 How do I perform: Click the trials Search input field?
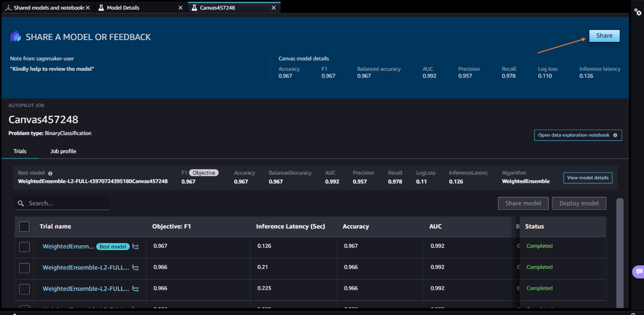coord(62,203)
